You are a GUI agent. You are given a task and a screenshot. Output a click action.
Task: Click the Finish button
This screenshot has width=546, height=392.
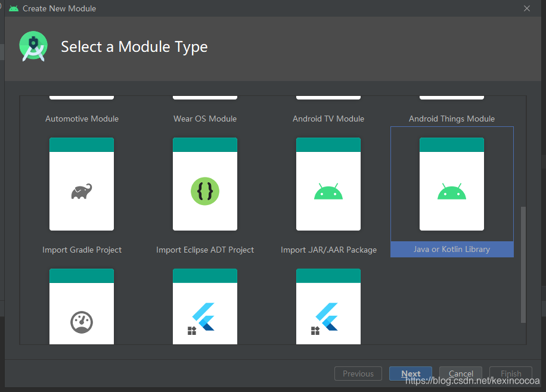click(511, 374)
